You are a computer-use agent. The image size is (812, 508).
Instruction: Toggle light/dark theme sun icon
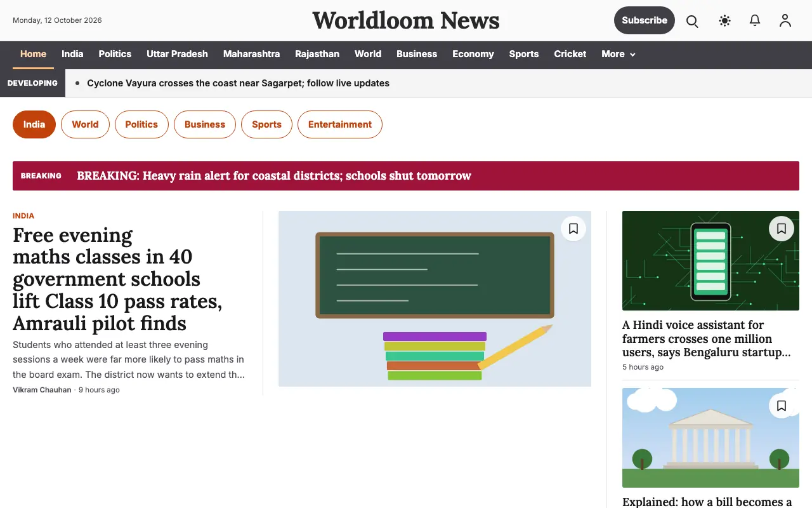click(x=724, y=21)
